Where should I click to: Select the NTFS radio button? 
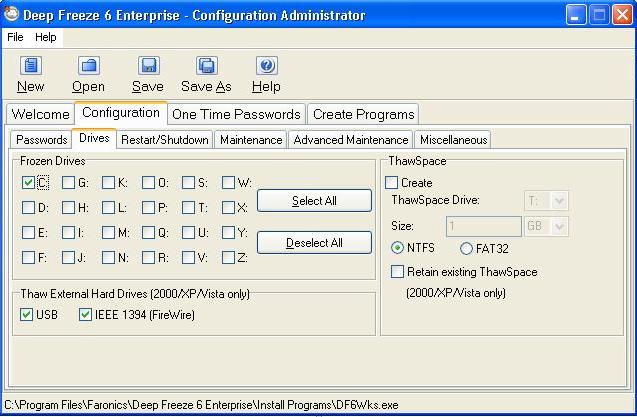click(x=397, y=248)
